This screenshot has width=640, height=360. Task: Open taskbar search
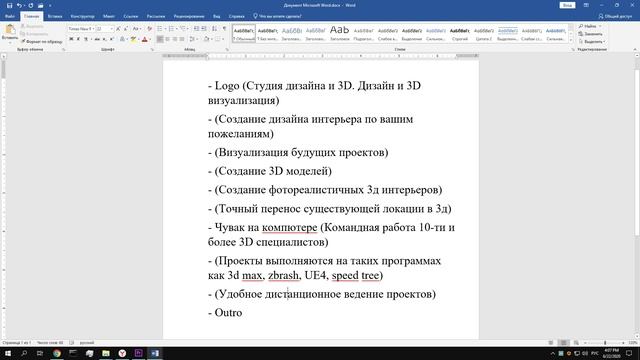coord(24,353)
